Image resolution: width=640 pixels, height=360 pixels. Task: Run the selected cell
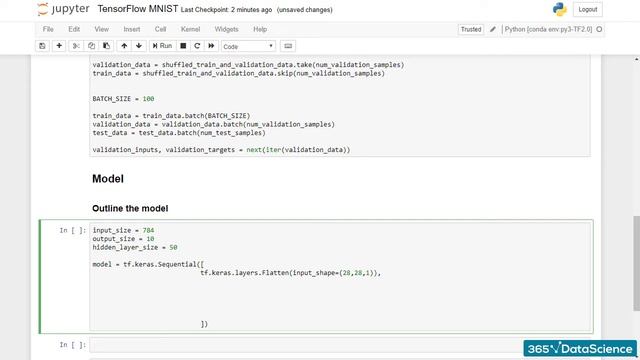[x=162, y=46]
